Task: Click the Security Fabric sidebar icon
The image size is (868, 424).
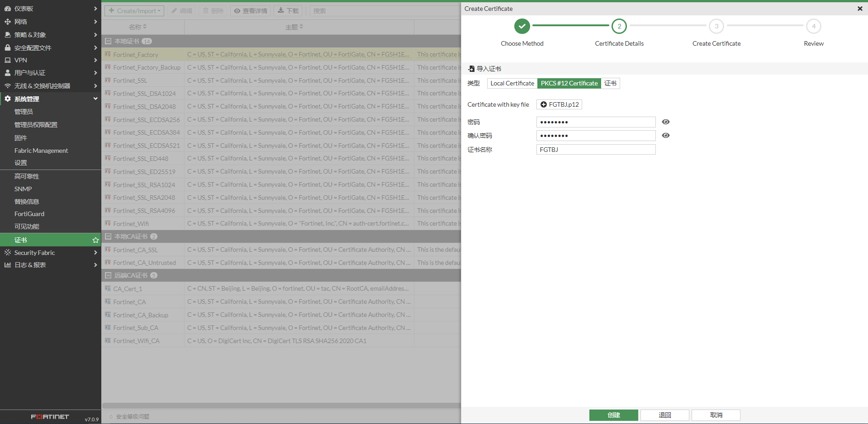Action: [x=8, y=252]
